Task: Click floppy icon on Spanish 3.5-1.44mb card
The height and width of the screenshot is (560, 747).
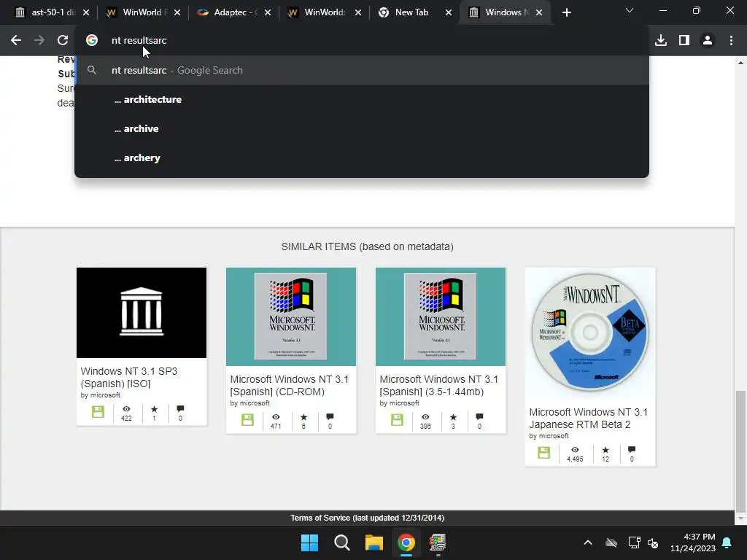Action: [397, 420]
